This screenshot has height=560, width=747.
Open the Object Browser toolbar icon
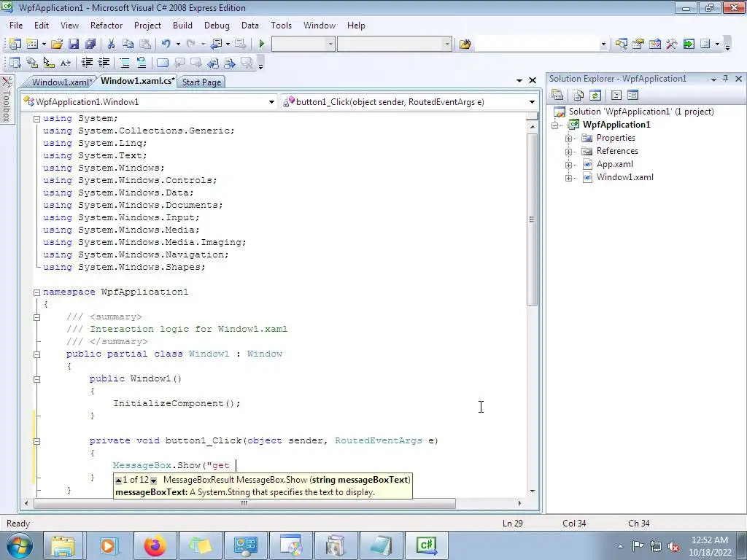[654, 44]
